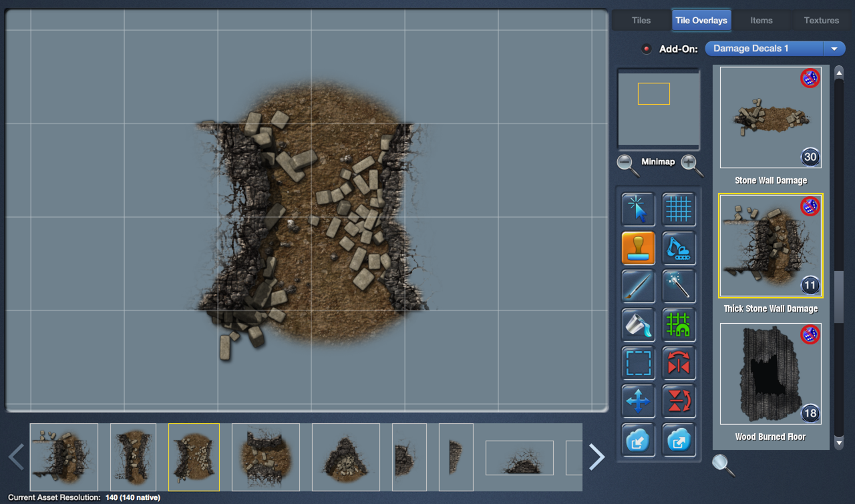The image size is (855, 504).
Task: Switch to the Tiles tab
Action: click(641, 20)
